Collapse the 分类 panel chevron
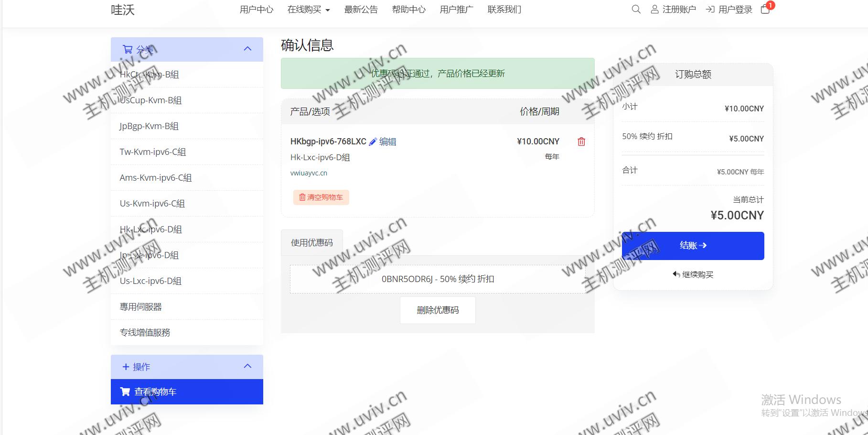The width and height of the screenshot is (868, 435). pos(247,49)
